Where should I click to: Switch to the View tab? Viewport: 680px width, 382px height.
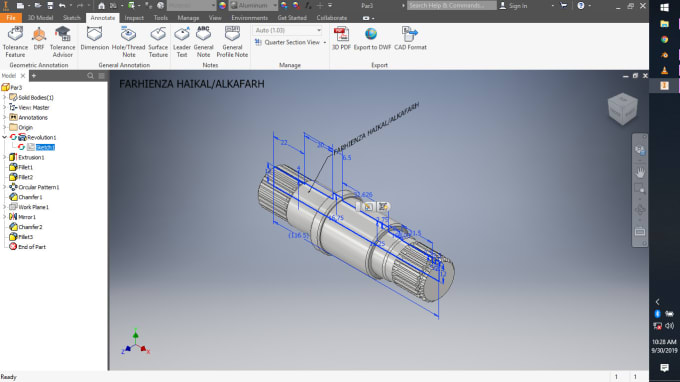pyautogui.click(x=215, y=18)
